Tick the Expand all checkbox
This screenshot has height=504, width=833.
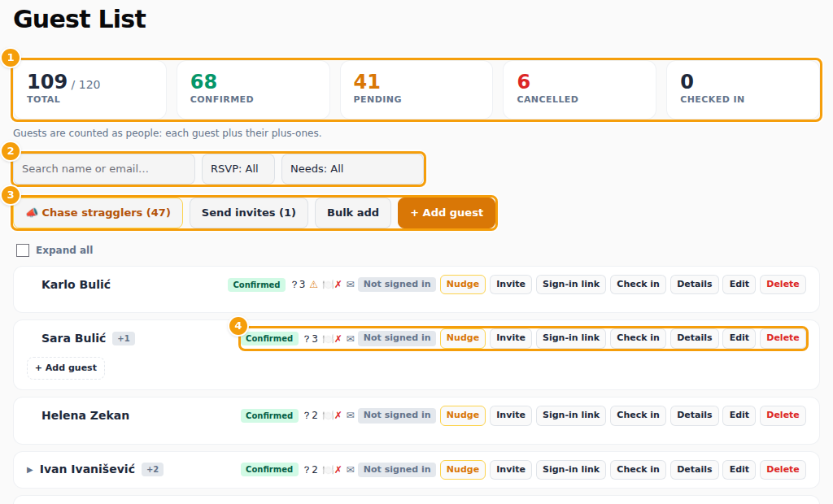point(23,250)
